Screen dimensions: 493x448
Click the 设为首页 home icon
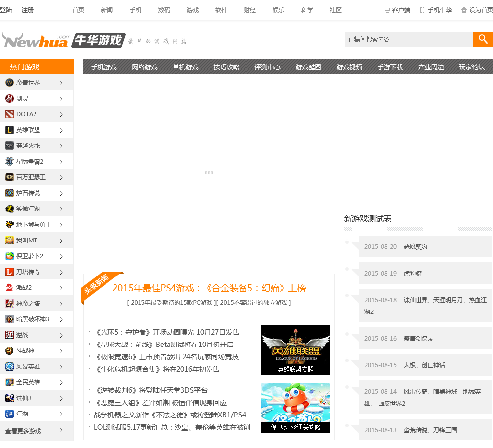(464, 10)
